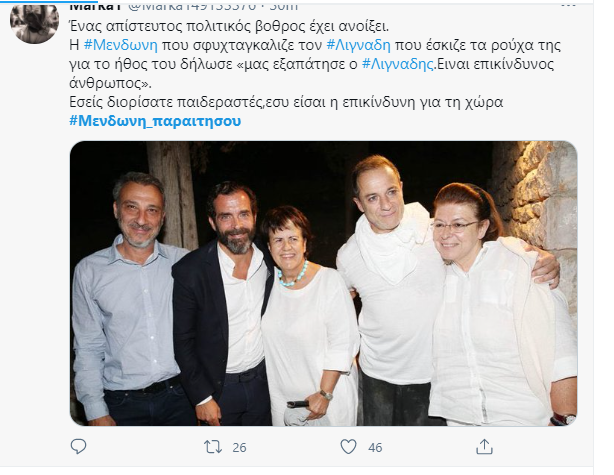Open the share upload icon

pyautogui.click(x=484, y=446)
